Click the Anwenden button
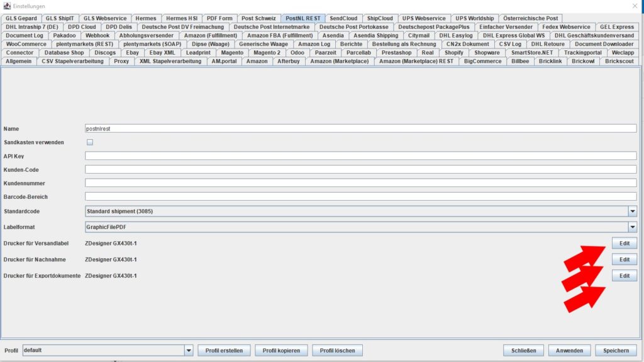This screenshot has height=362, width=644. click(x=569, y=351)
